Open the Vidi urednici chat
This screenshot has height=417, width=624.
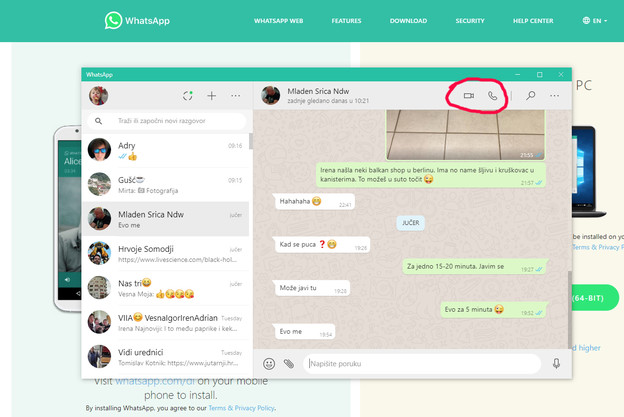pos(165,357)
